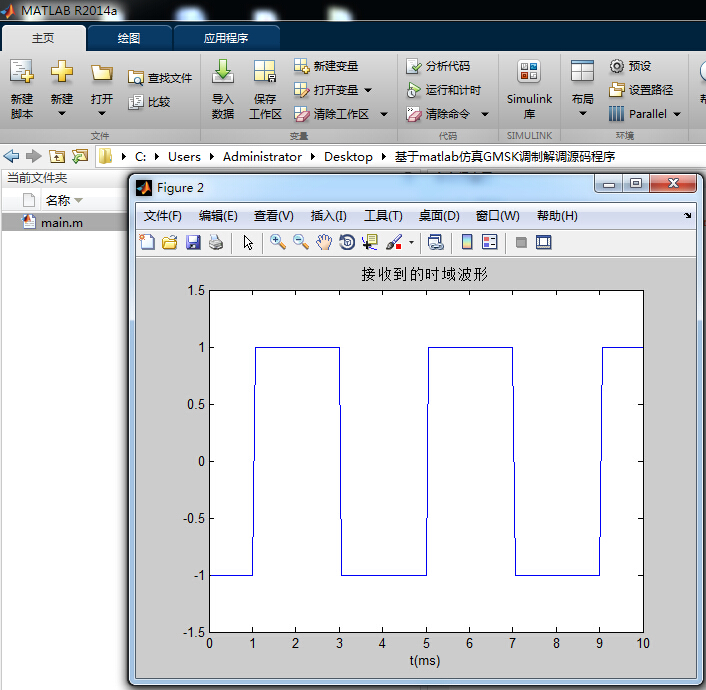706x690 pixels.
Task: Click Show Plot Tools and dock icon
Action: [x=543, y=242]
